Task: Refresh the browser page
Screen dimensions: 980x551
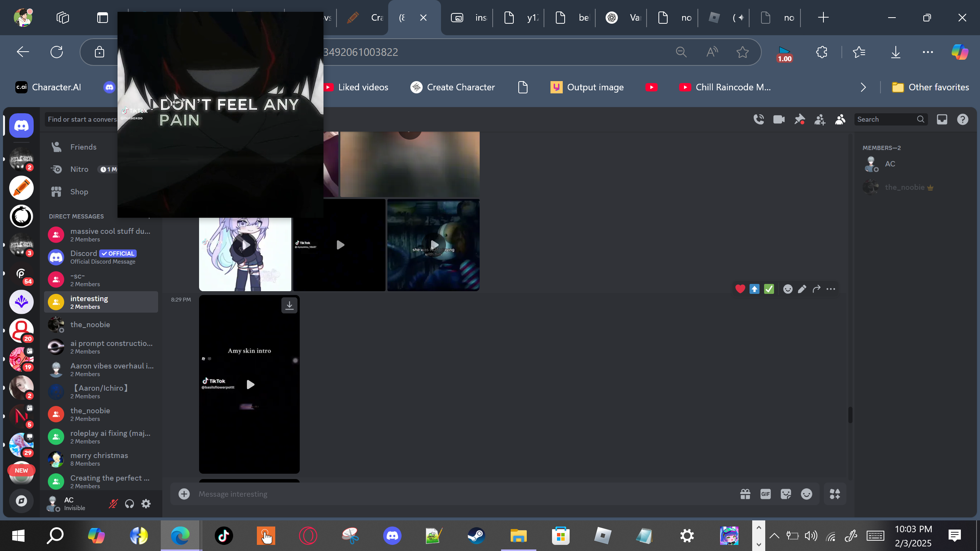Action: point(57,52)
